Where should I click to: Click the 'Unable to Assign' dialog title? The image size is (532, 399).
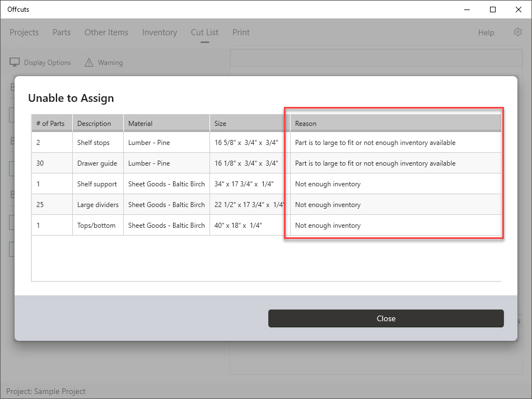coord(71,98)
